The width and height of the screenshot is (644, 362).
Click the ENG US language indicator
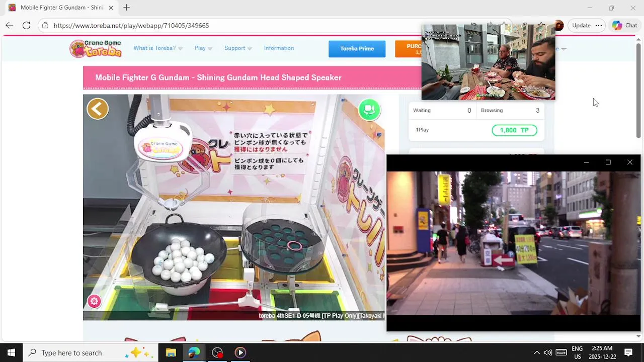[578, 352]
